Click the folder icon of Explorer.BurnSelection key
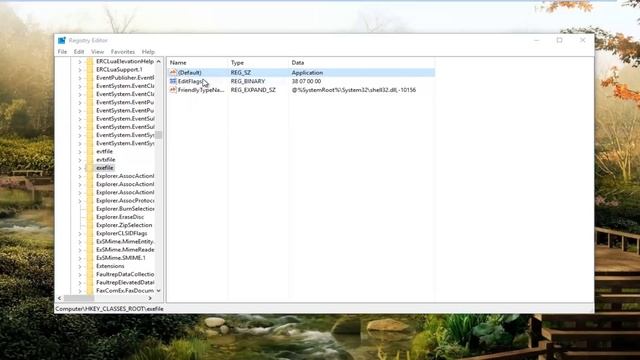Screen dimensions: 640x360 pos(90,209)
